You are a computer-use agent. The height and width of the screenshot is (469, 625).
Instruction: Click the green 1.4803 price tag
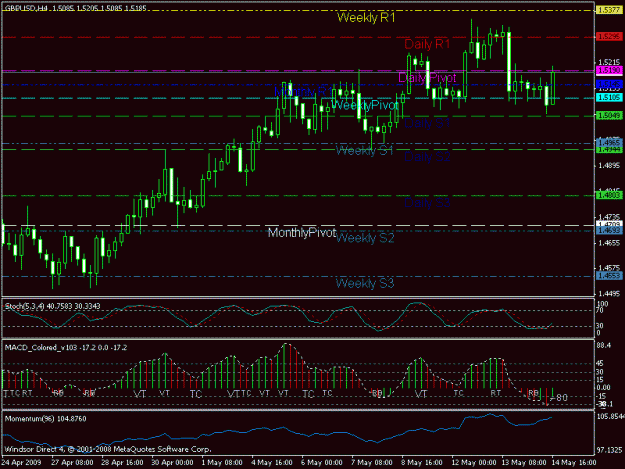[x=609, y=195]
